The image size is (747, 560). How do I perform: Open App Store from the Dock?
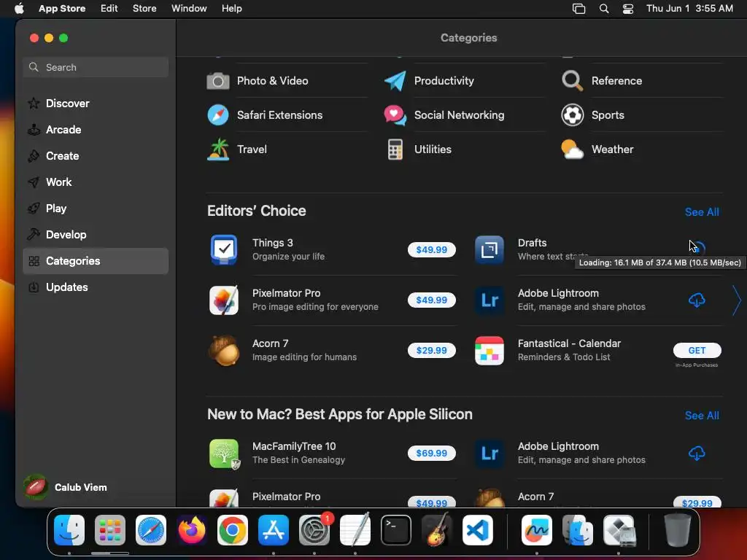274,530
